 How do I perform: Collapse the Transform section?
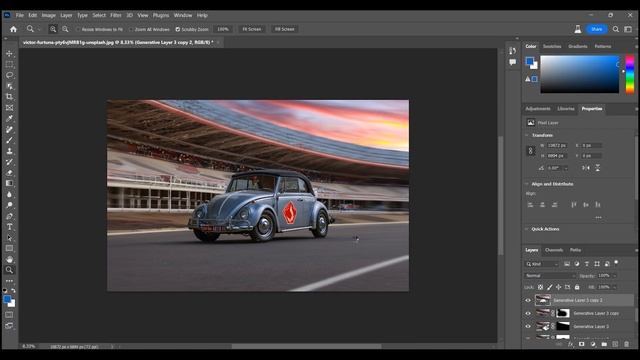point(527,135)
